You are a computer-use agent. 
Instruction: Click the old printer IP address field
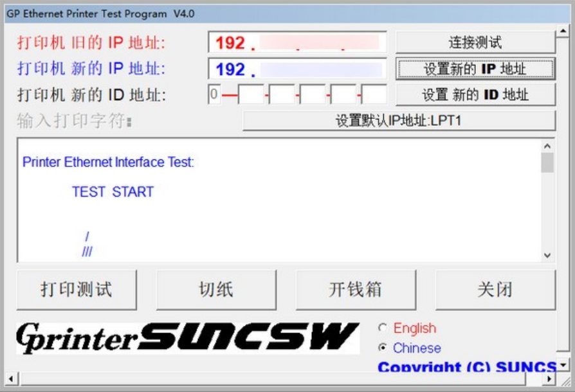point(297,42)
